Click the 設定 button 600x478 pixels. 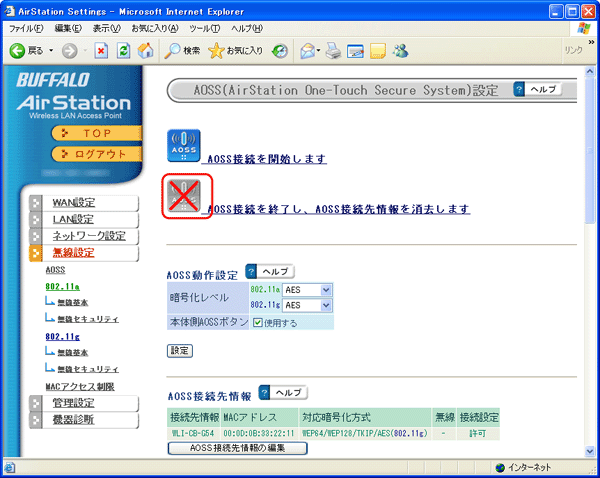[180, 351]
